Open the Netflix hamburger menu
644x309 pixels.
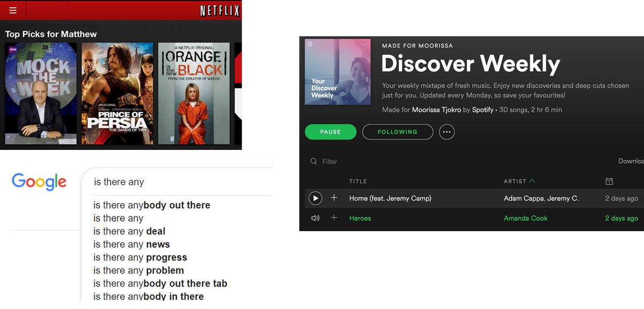pos(13,10)
